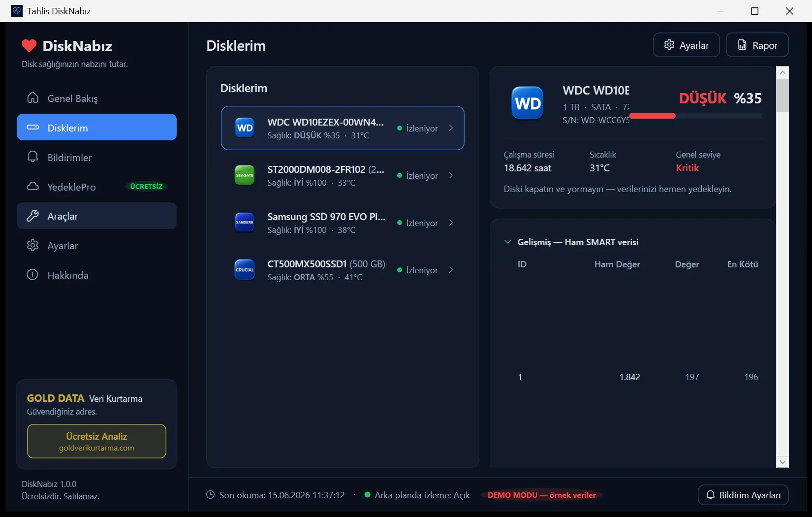The height and width of the screenshot is (517, 812).
Task: Open Araçlar section
Action: 96,216
